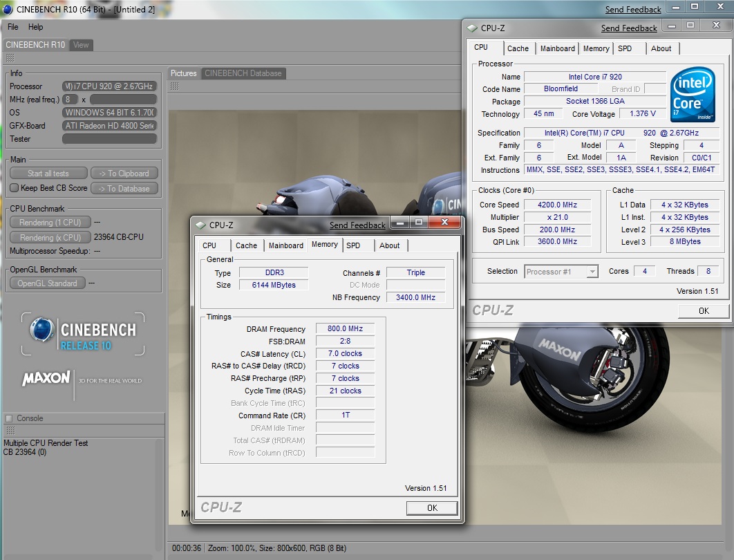
Task: Click the QPI Link value 3600.0 MHz
Action: (x=557, y=241)
